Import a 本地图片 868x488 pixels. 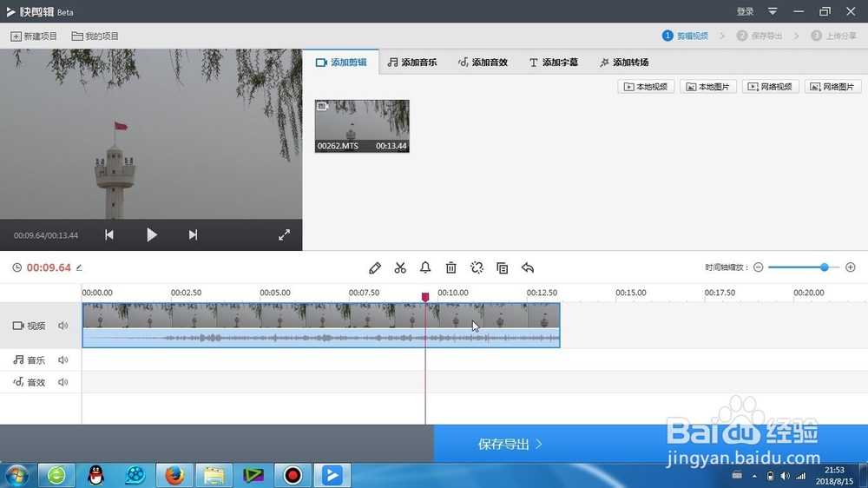tap(708, 87)
